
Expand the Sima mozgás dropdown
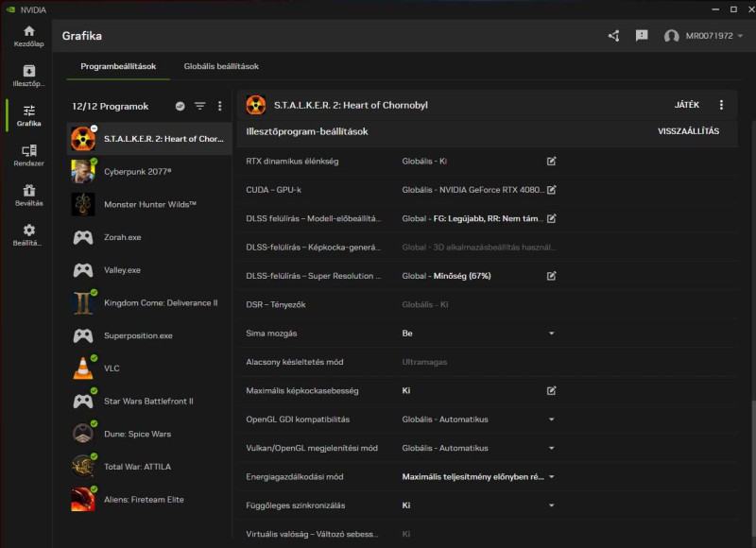(552, 334)
